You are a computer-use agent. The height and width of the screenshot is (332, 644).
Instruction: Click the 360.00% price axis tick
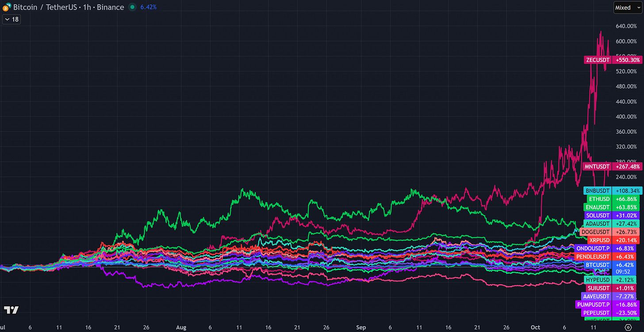pyautogui.click(x=625, y=131)
